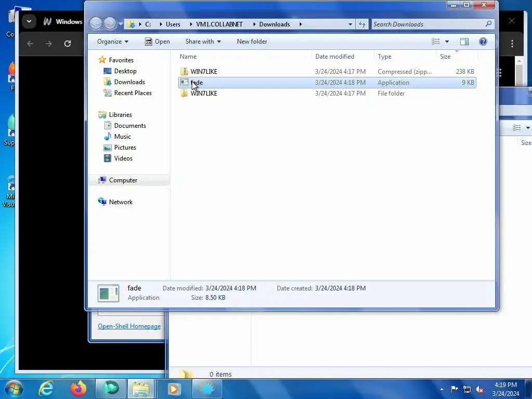
Task: Open the Windows Start button
Action: pyautogui.click(x=14, y=389)
